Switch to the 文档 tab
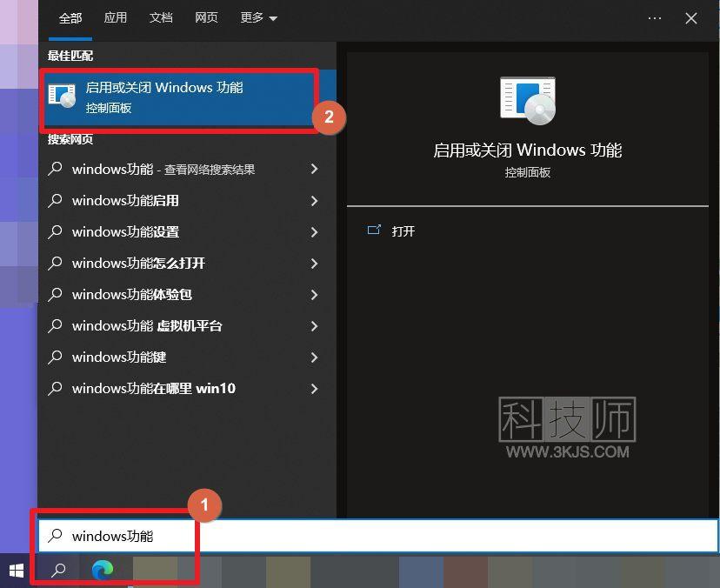The height and width of the screenshot is (588, 720). click(x=161, y=18)
